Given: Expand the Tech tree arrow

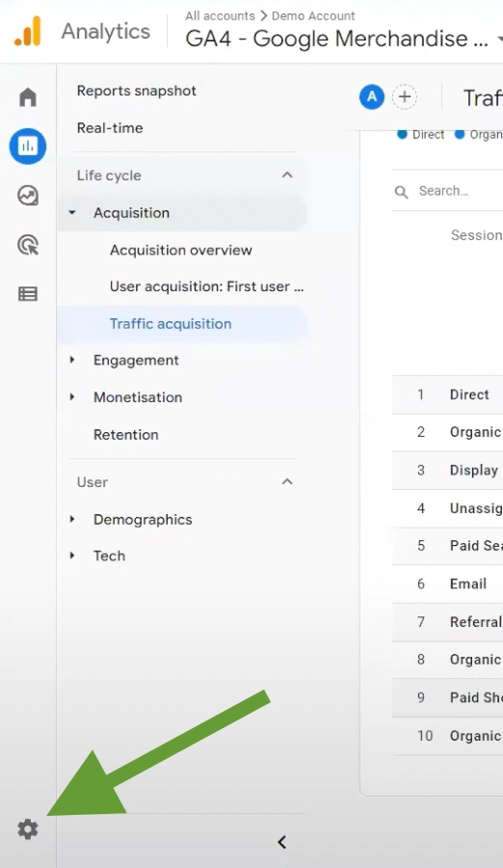Looking at the screenshot, I should pos(72,556).
